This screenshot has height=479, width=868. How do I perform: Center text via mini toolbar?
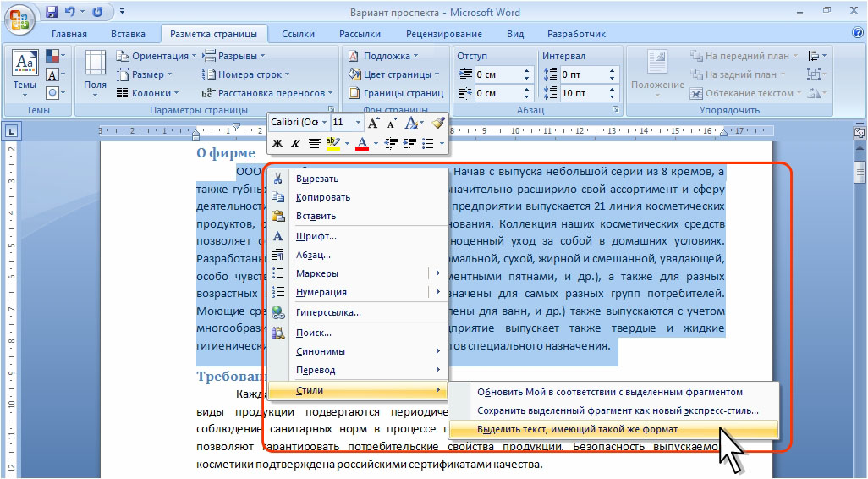coord(315,144)
